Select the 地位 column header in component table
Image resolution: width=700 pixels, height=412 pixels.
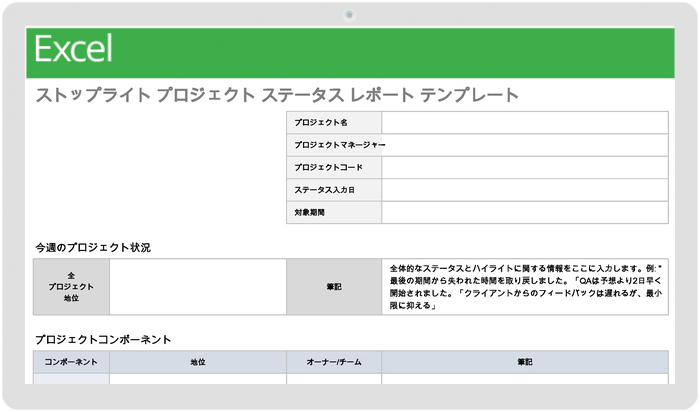pyautogui.click(x=198, y=362)
